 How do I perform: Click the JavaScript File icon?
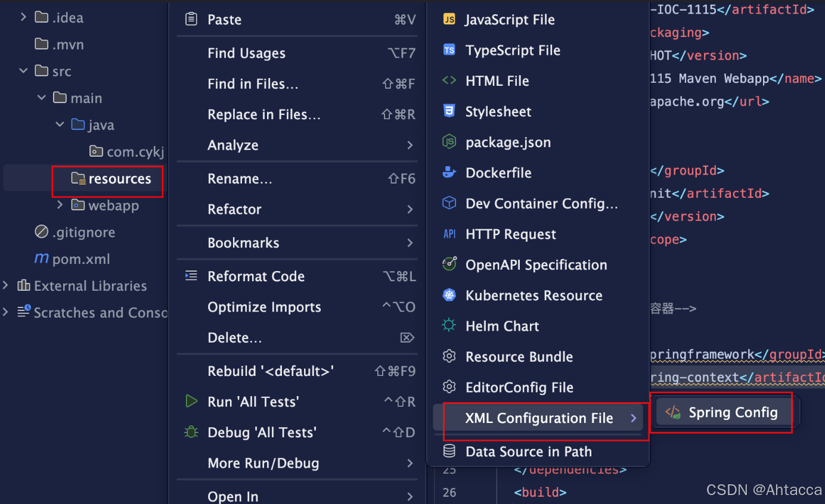[x=449, y=20]
